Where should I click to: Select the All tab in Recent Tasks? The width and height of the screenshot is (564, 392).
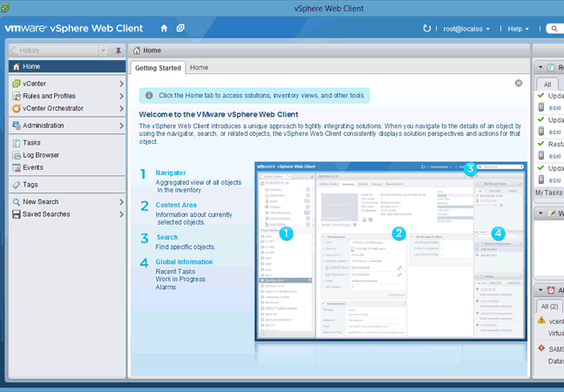pos(547,84)
